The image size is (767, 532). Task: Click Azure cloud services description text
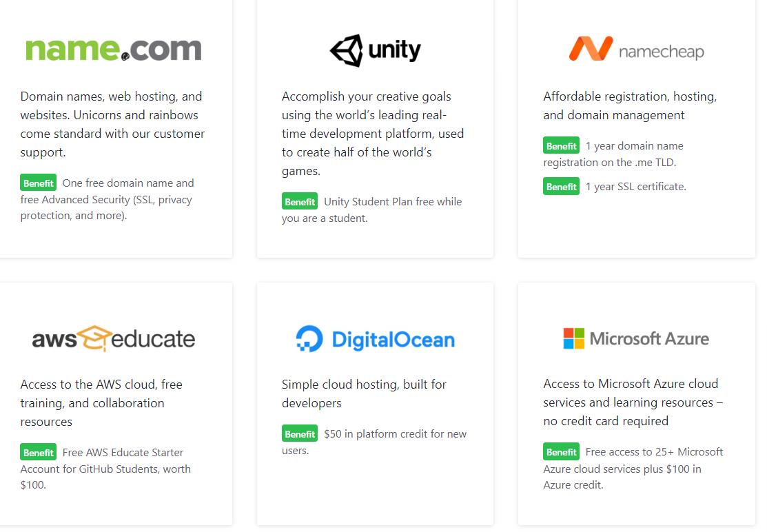[x=633, y=402]
